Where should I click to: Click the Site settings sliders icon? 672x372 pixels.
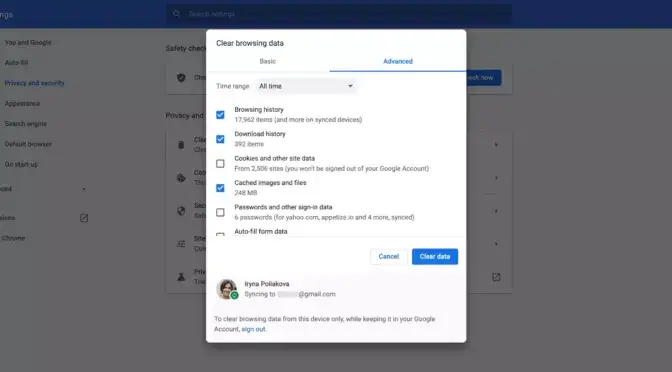tap(181, 244)
